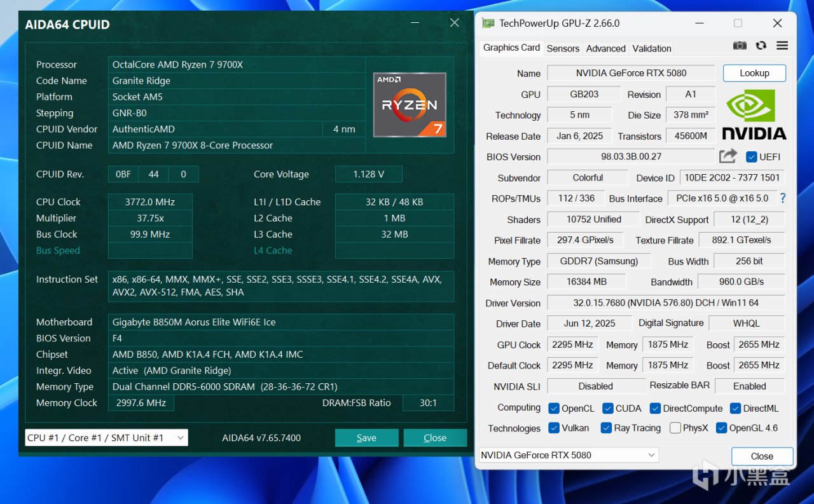Viewport: 814px width, 504px height.
Task: Click the GPU-Z title bar app icon
Action: 488,24
